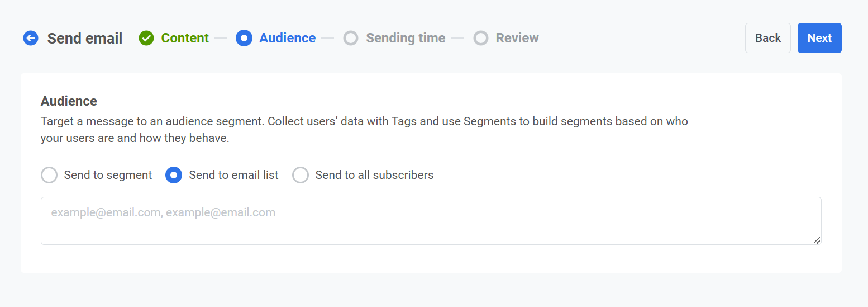868x307 pixels.
Task: Click the connector line between Content and Audience
Action: pos(221,38)
